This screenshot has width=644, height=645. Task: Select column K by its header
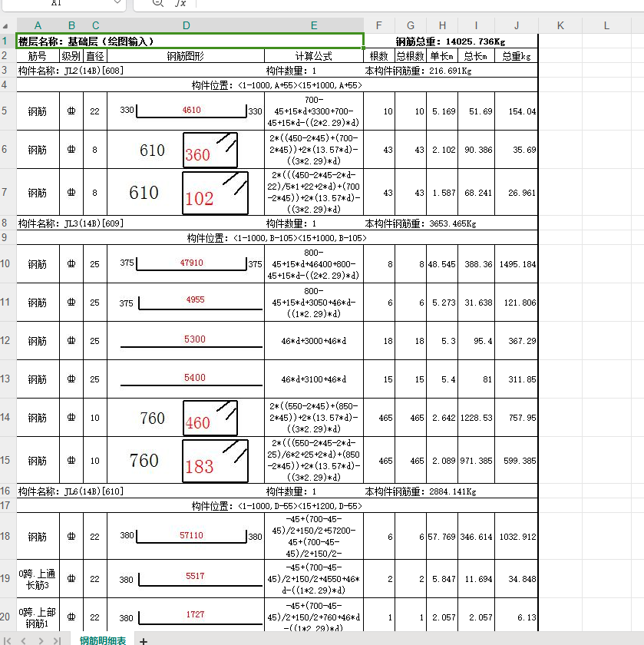pyautogui.click(x=560, y=25)
